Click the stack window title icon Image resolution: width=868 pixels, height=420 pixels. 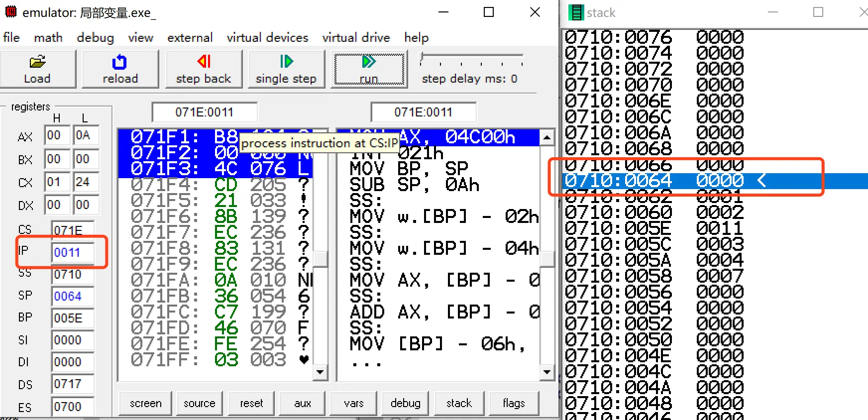pos(576,12)
